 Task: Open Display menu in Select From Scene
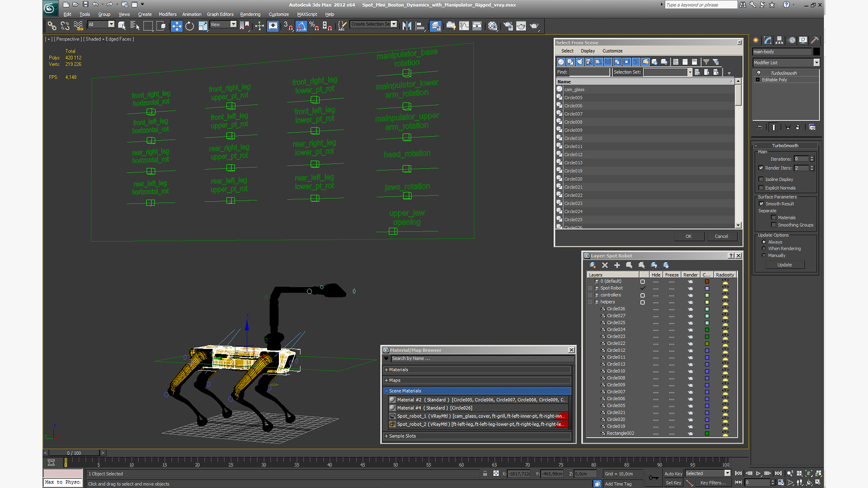[588, 51]
